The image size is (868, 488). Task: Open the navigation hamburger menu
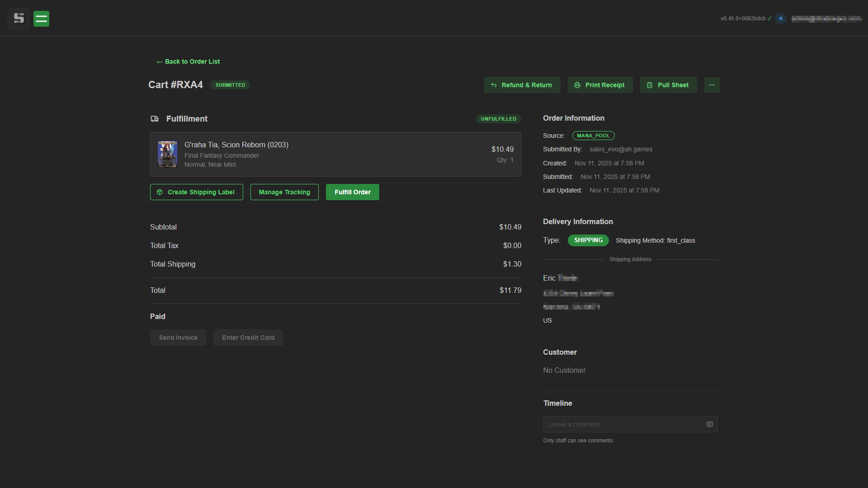tap(41, 19)
